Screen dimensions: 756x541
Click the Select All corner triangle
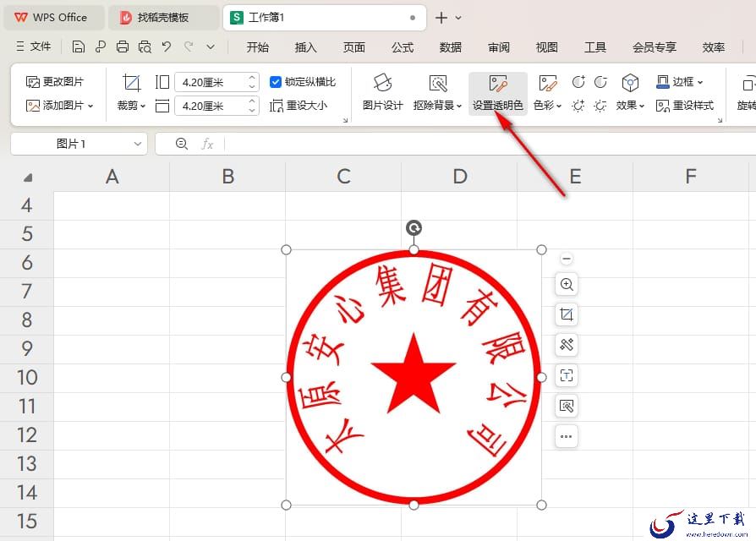[x=27, y=178]
